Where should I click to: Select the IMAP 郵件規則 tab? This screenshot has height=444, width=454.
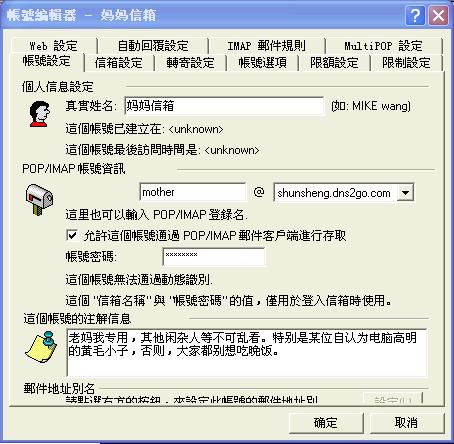[x=266, y=46]
